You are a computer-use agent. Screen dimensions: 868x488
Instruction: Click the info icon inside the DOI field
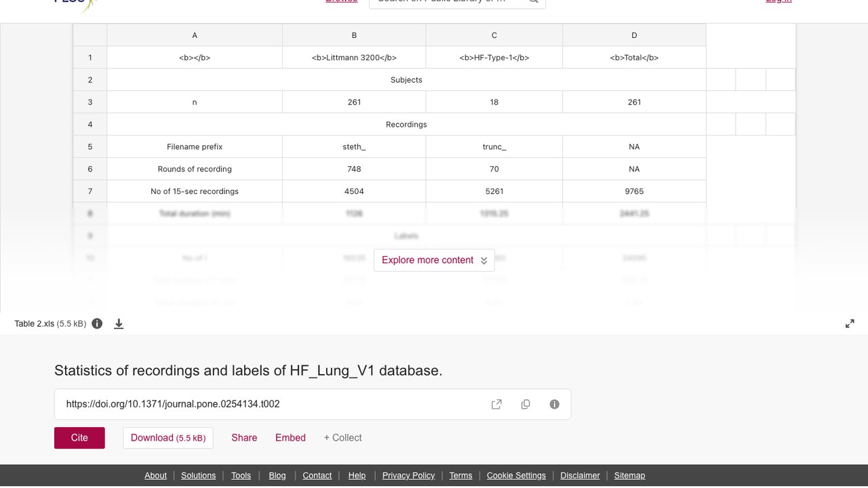pos(555,404)
